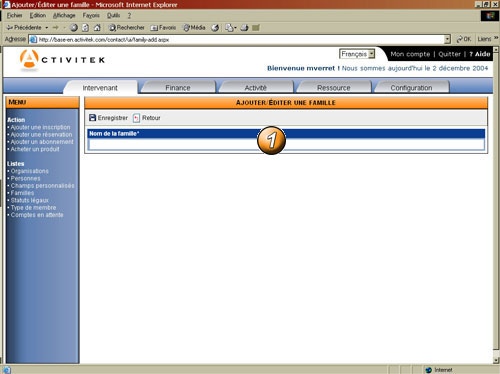The width and height of the screenshot is (500, 374).
Task: Open the Favoris toolbar button
Action: (x=163, y=28)
